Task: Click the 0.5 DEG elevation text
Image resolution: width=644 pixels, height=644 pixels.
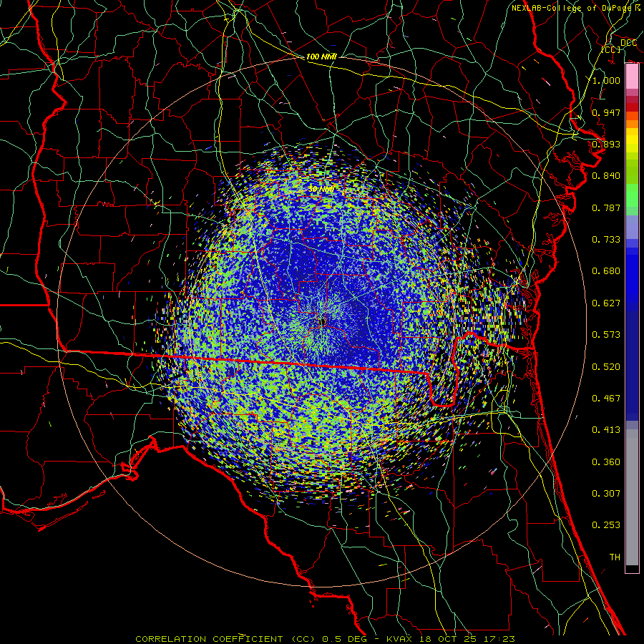Action: coord(345,639)
